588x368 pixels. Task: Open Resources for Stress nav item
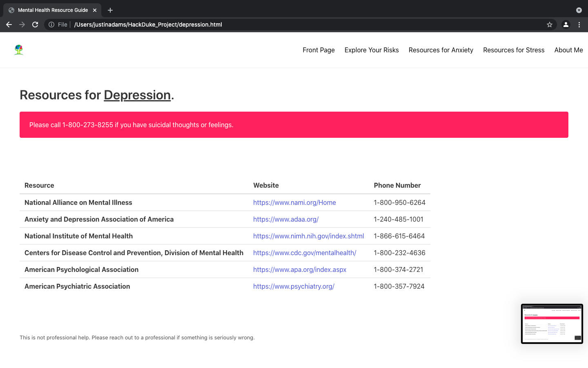pyautogui.click(x=514, y=50)
